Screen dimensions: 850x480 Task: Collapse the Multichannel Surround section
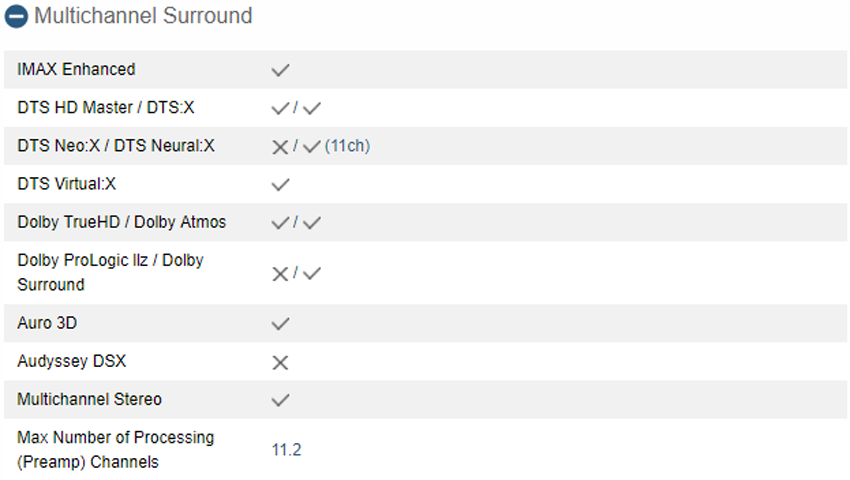point(16,16)
